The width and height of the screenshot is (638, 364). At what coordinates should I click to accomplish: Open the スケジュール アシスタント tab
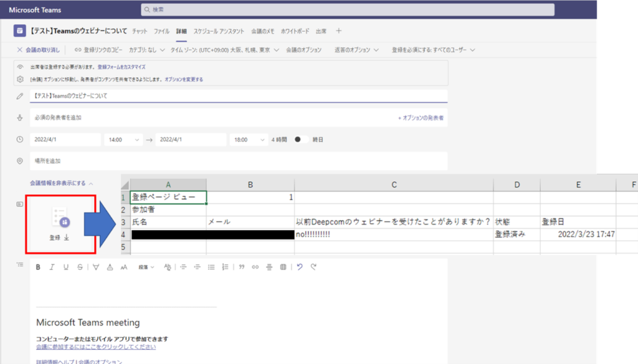tap(219, 30)
